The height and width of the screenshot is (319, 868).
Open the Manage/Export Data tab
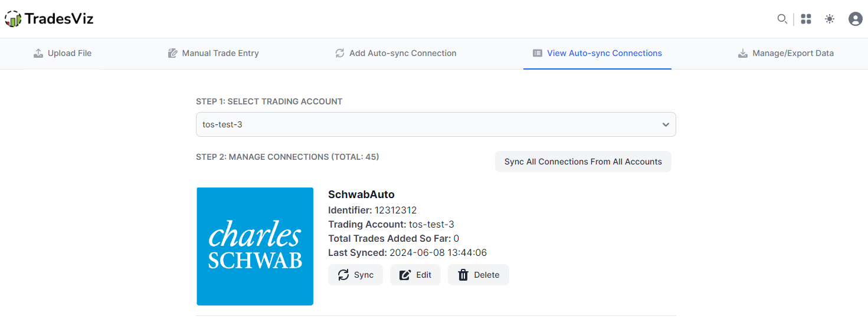[x=786, y=53]
